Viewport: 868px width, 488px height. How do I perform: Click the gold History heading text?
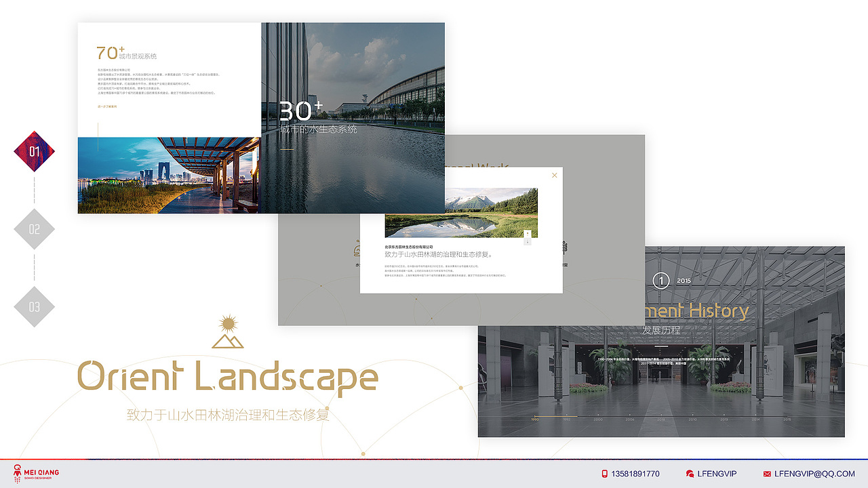coord(719,310)
